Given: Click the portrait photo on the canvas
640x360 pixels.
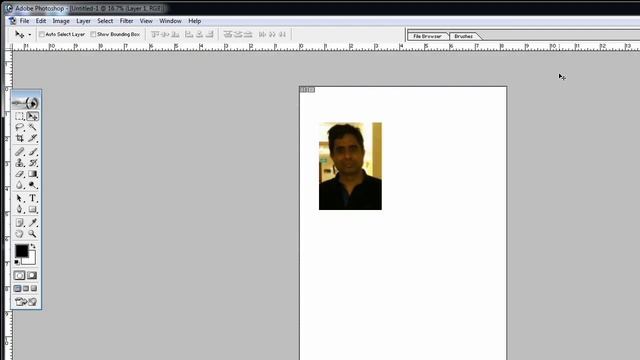Looking at the screenshot, I should click(350, 166).
